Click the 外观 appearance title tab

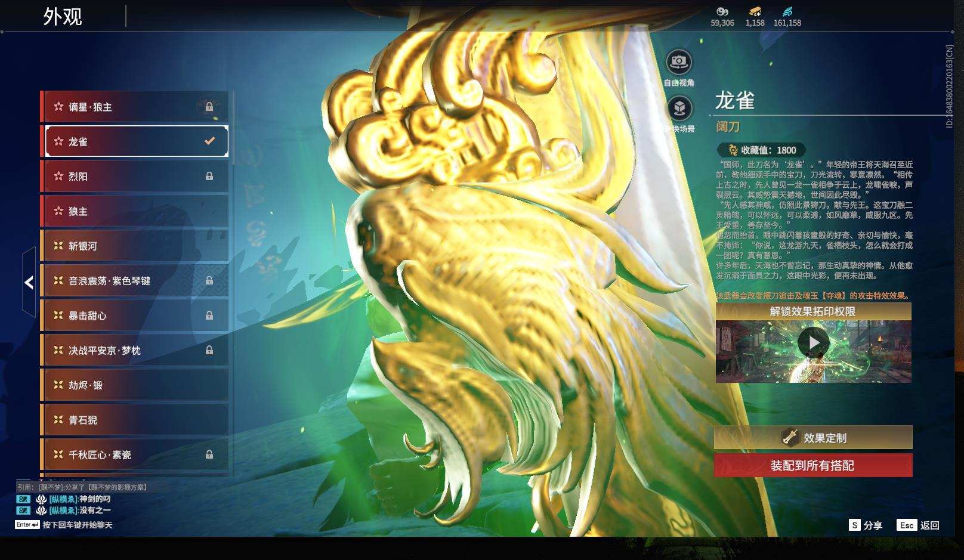[63, 17]
